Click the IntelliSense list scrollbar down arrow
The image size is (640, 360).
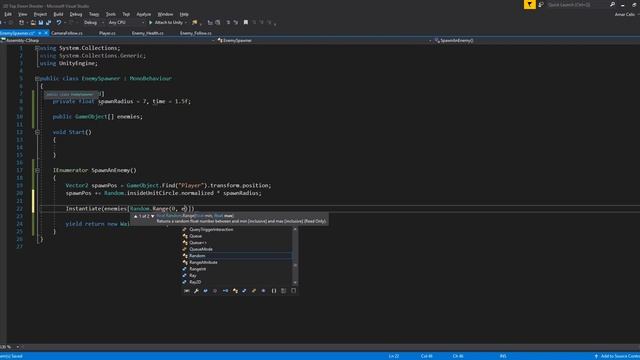295,282
